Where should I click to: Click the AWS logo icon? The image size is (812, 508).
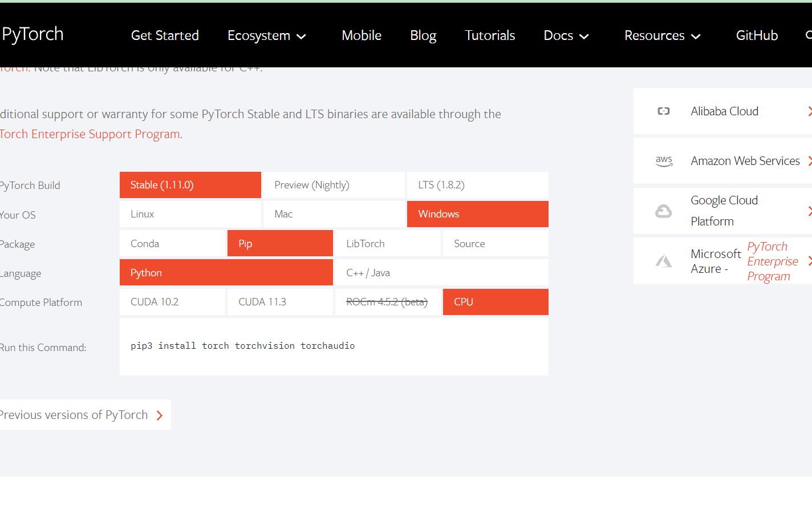tap(664, 162)
